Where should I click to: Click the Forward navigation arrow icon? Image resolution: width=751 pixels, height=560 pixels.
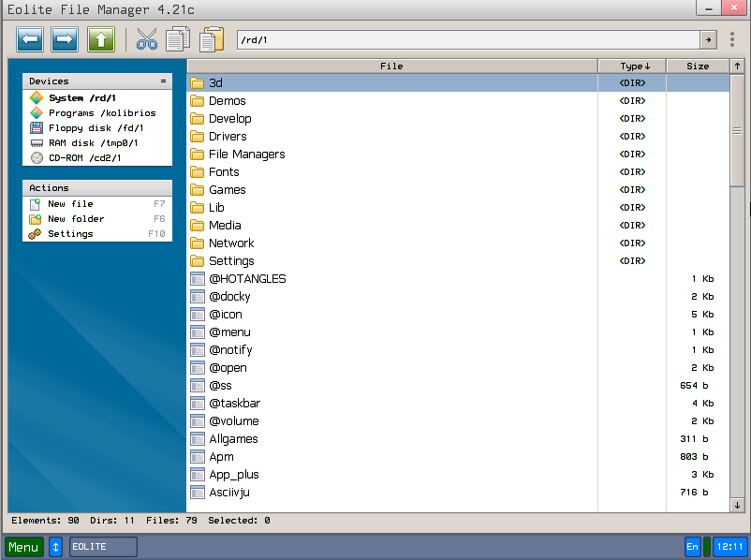tap(64, 38)
